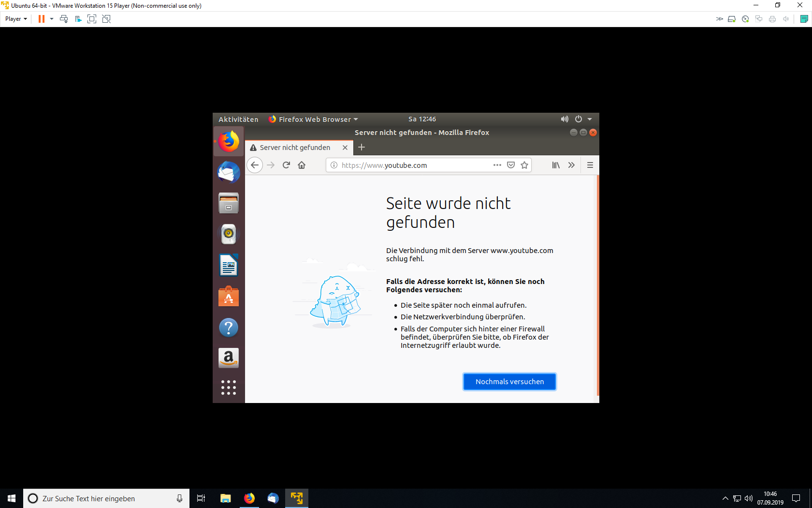Click the Ubuntu volume indicator in top bar
Image resolution: width=812 pixels, height=508 pixels.
565,119
